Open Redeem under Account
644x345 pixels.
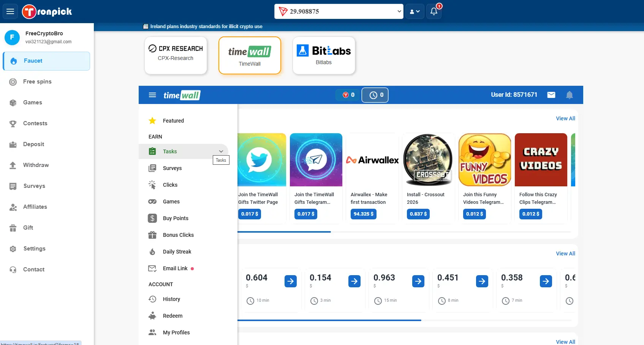click(x=184, y=316)
